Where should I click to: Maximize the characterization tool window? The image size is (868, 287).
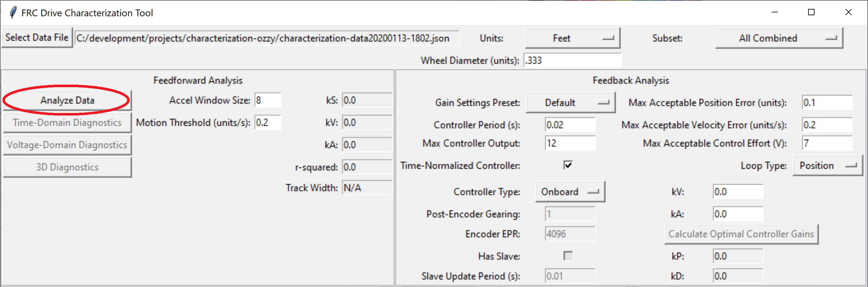pyautogui.click(x=811, y=12)
